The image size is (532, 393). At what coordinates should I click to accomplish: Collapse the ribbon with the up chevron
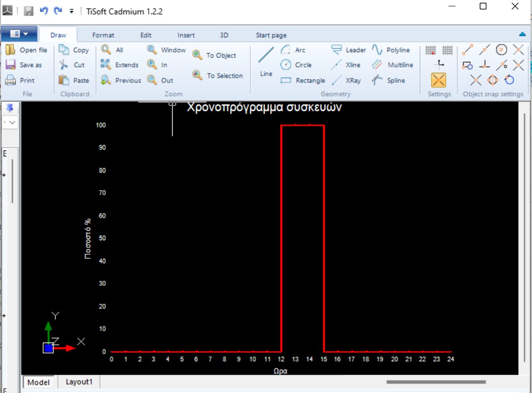pos(522,33)
